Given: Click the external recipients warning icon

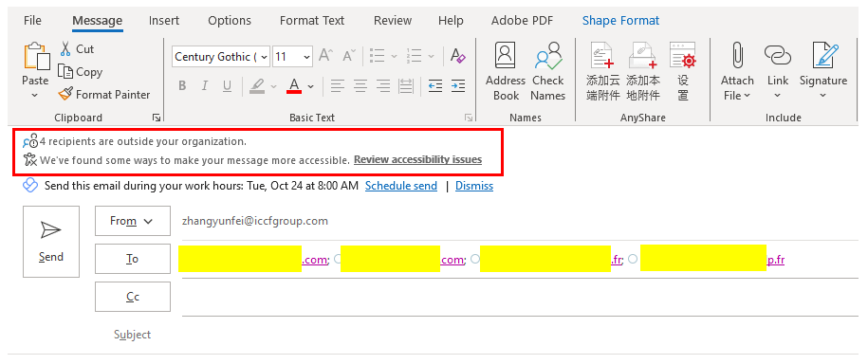Looking at the screenshot, I should tap(30, 141).
